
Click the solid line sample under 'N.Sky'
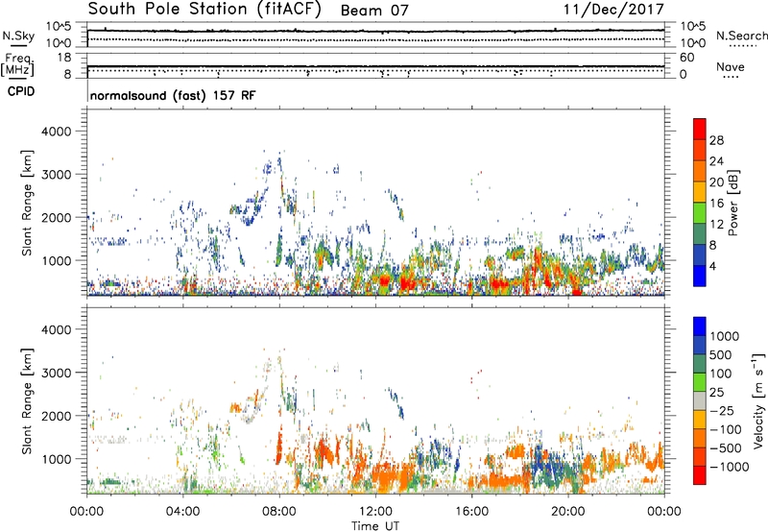[x=18, y=45]
